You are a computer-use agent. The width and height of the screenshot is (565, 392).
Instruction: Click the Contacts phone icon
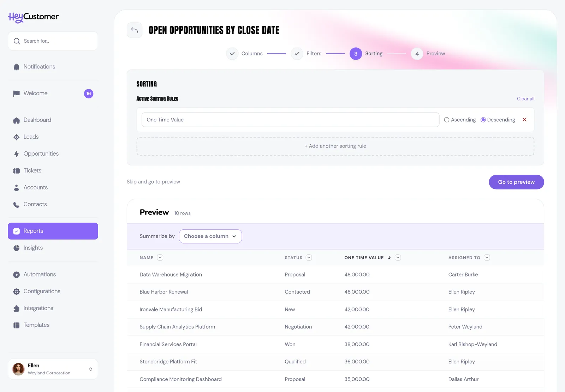point(16,204)
